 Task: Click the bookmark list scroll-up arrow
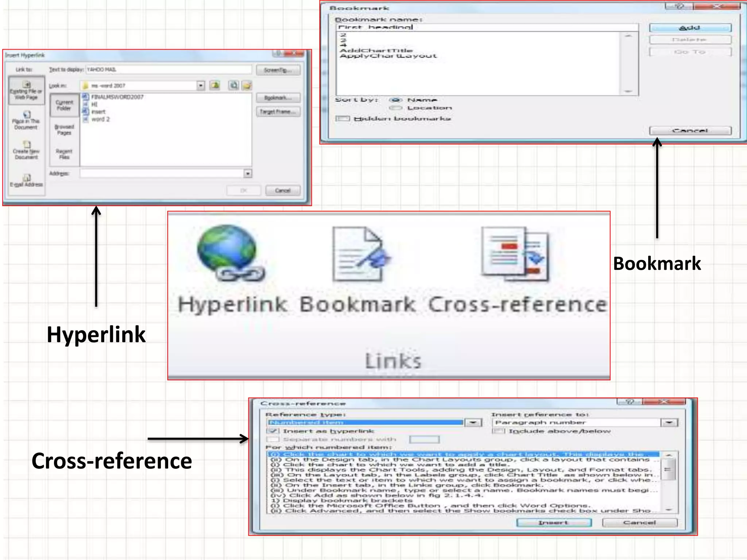pyautogui.click(x=628, y=36)
